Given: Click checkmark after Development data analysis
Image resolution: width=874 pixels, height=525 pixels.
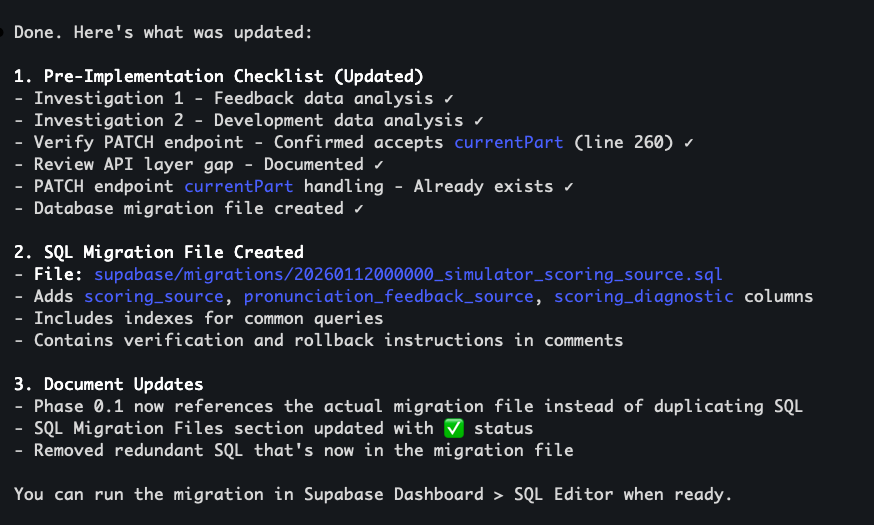Looking at the screenshot, I should (x=478, y=120).
